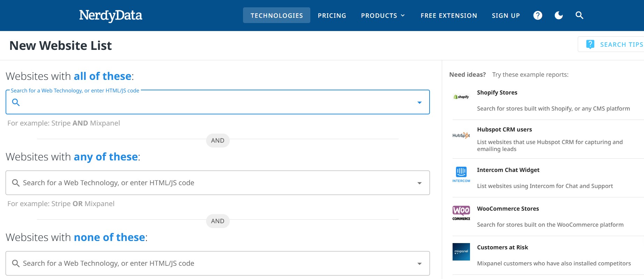
Task: Focus the 'any of these' search input
Action: 218,183
